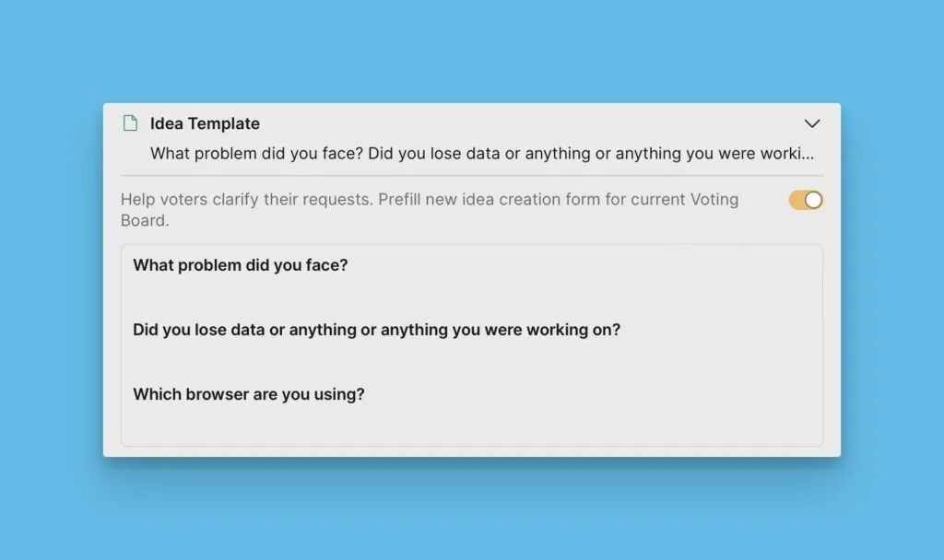Viewport: 944px width, 560px height.
Task: Place cursor in "What problem did you face?" heading
Action: click(x=240, y=265)
